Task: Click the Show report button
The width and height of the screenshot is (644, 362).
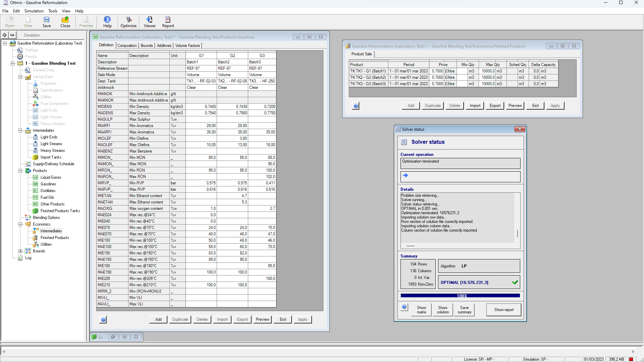Action: tap(504, 310)
